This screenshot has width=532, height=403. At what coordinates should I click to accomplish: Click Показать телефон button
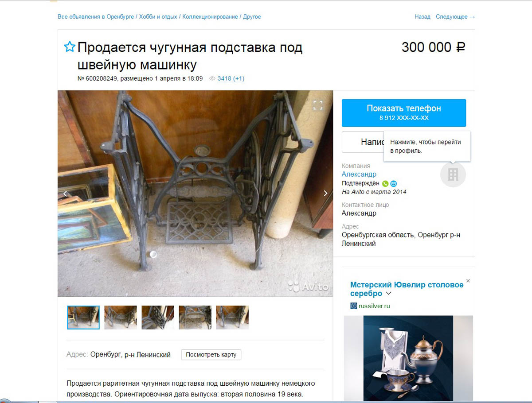(404, 113)
